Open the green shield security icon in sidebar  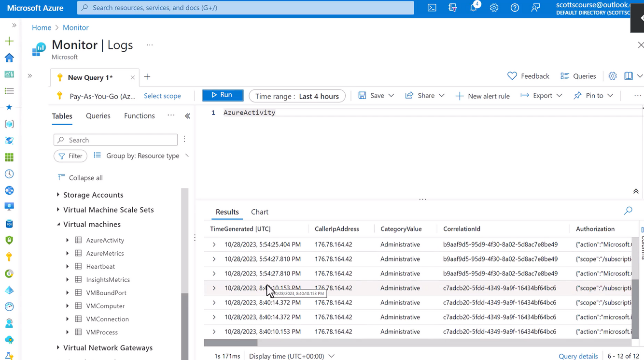tap(9, 240)
